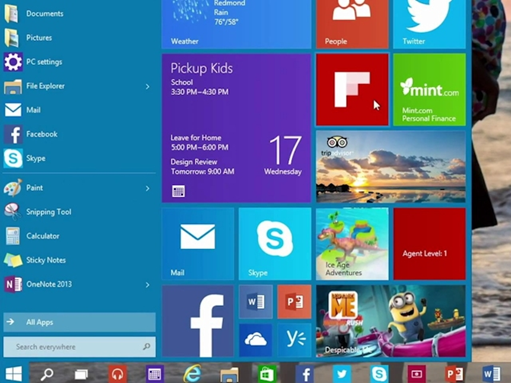
Task: Open the Calendar app on taskbar
Action: [154, 374]
